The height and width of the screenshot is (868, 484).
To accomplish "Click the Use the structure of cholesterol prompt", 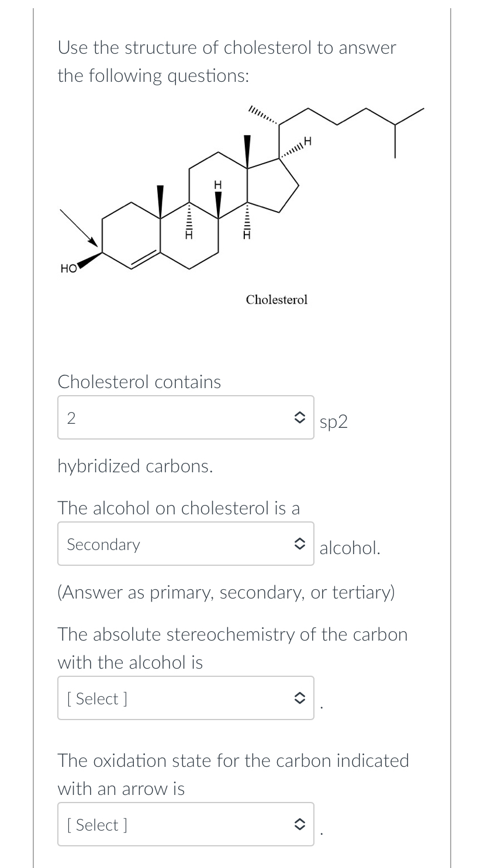I will 227,61.
